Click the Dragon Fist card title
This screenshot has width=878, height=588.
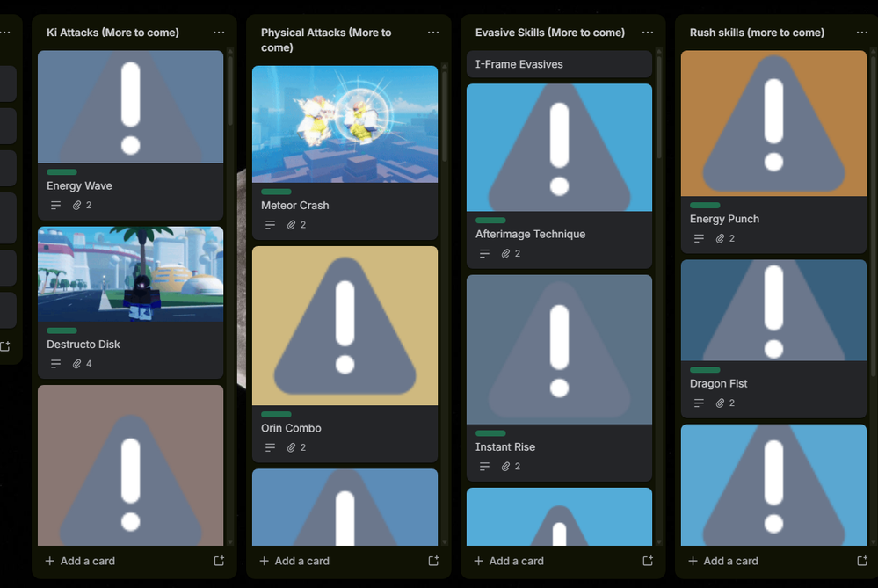click(718, 383)
